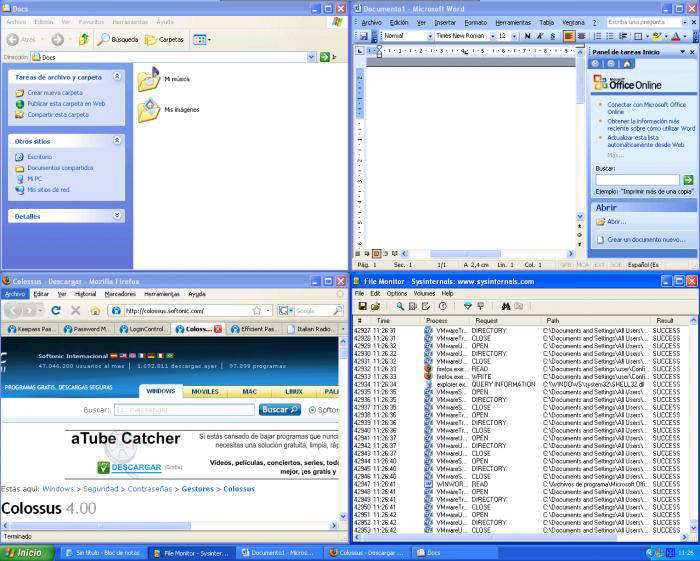
Task: Click the home icon in Word task pane
Action: 627,64
